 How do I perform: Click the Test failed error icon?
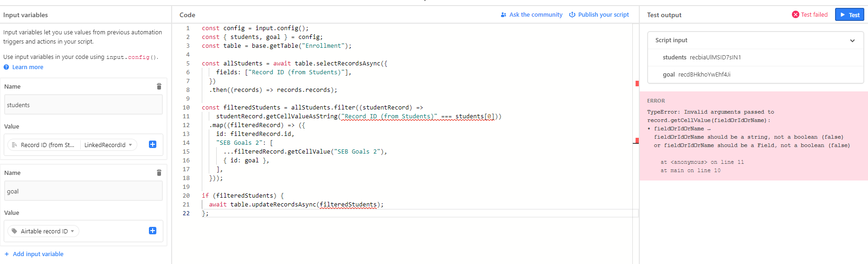coord(796,14)
